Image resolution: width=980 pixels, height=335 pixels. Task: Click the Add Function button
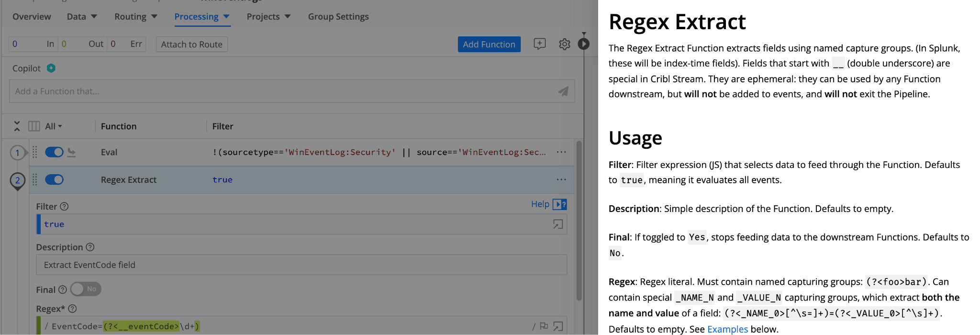tap(489, 45)
